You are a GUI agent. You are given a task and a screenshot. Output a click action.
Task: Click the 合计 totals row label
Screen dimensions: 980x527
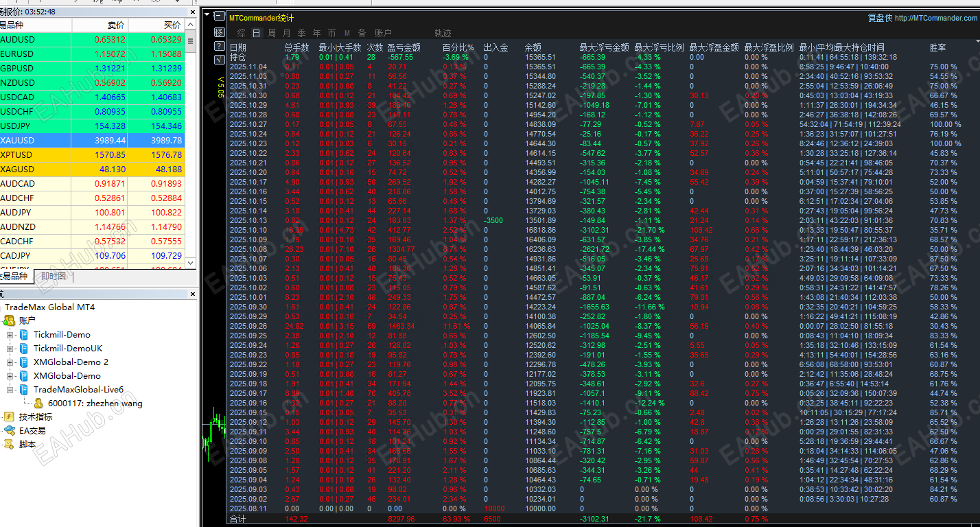pos(237,519)
